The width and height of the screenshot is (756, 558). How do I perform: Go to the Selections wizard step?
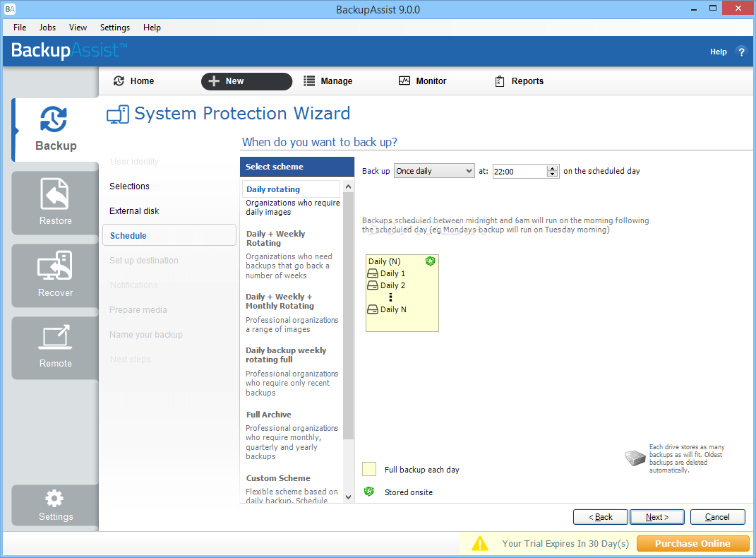[x=129, y=186]
